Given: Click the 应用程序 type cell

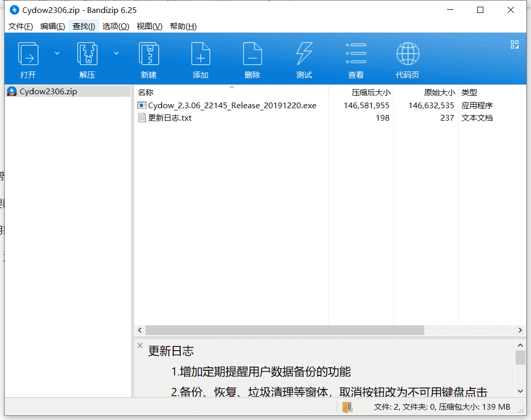Looking at the screenshot, I should pos(477,106).
